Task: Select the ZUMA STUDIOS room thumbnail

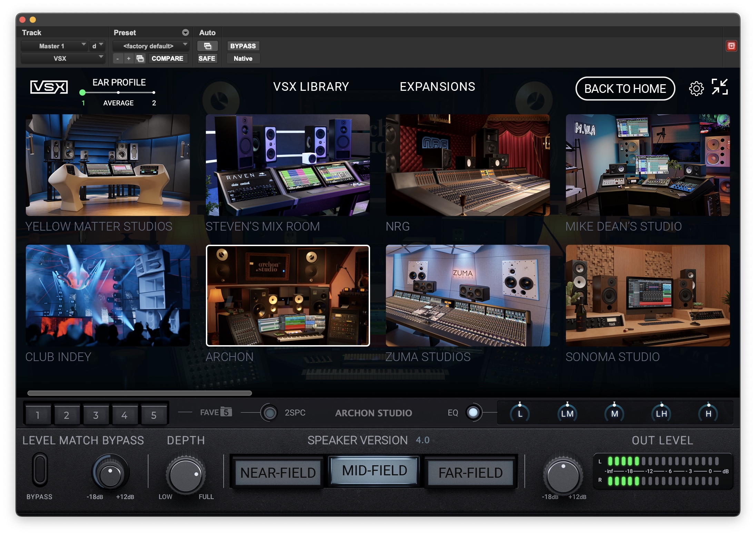Action: pos(468,295)
